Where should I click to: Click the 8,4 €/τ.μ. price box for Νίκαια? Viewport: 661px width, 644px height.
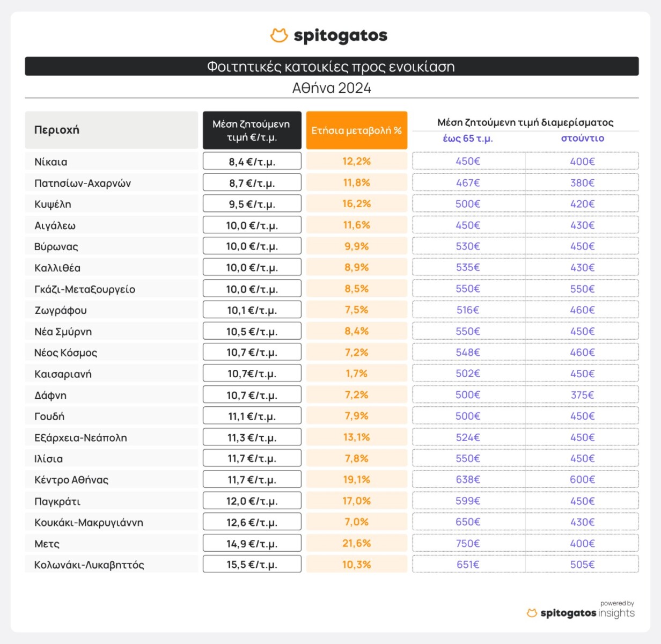[x=252, y=162]
